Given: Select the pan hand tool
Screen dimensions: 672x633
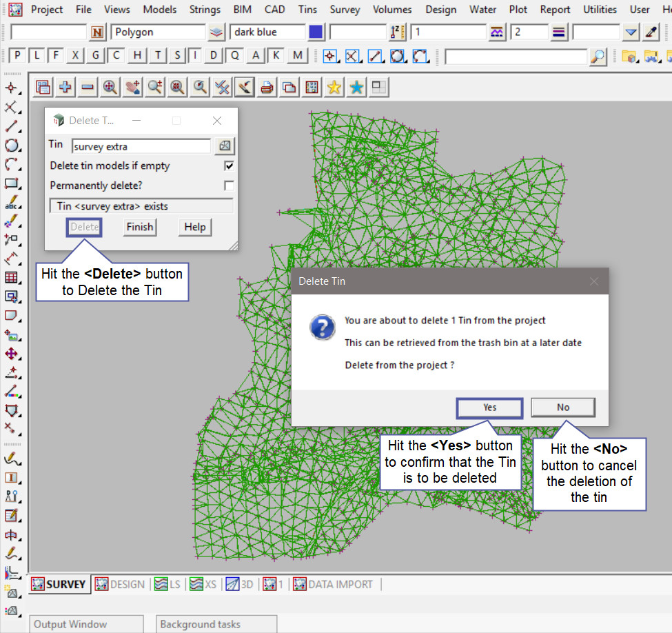Looking at the screenshot, I should click(x=132, y=87).
